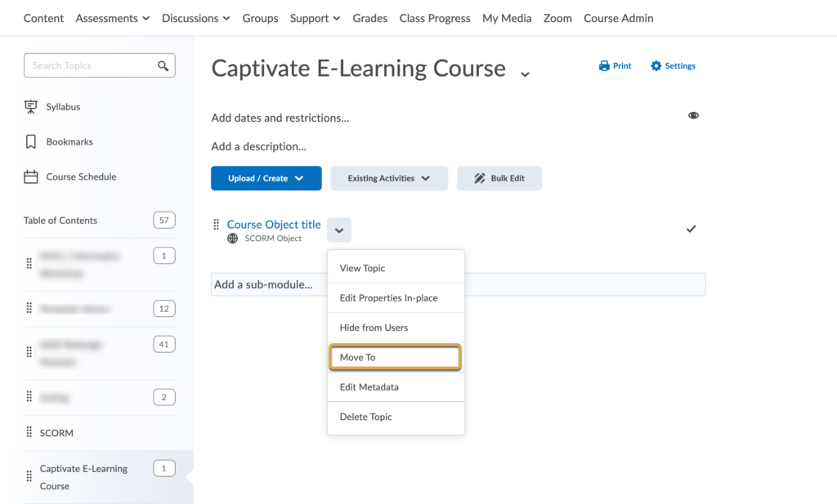Open the Discussions dropdown menu
Screen dimensions: 837x504
[x=196, y=18]
